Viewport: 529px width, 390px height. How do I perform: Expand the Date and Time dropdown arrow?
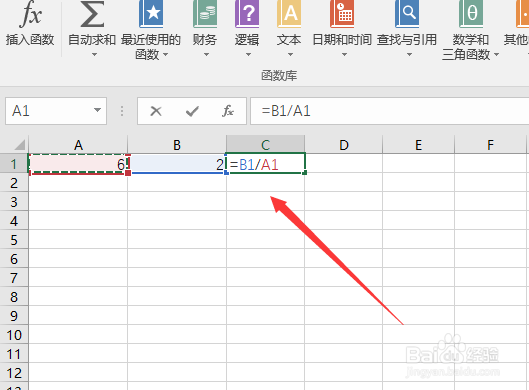(x=344, y=54)
